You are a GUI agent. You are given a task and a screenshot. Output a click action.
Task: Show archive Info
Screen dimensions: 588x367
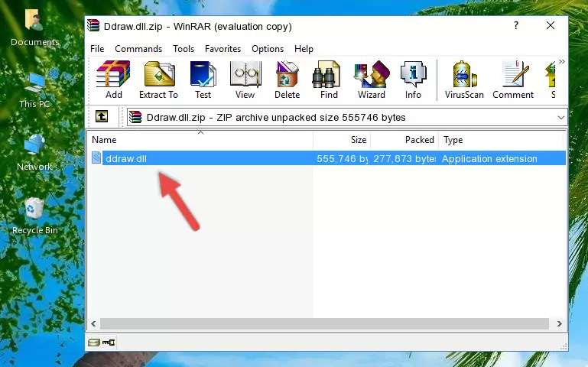point(413,80)
